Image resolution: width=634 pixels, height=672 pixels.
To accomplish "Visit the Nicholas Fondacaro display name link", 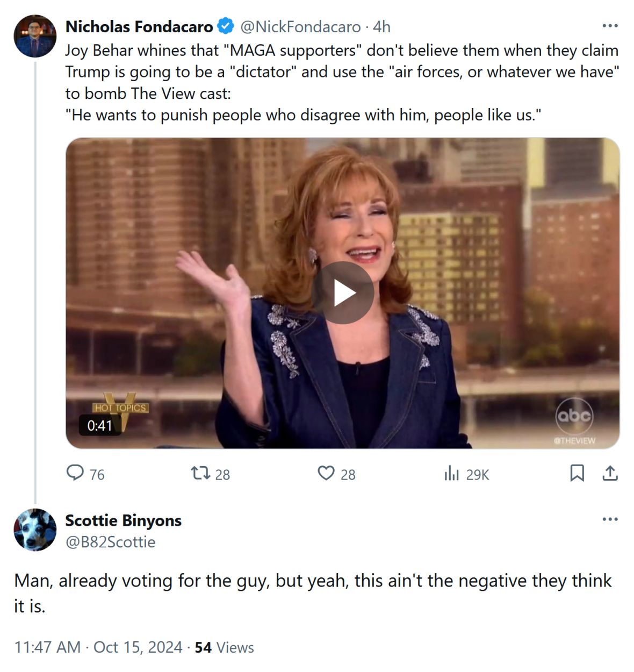I will pyautogui.click(x=139, y=26).
